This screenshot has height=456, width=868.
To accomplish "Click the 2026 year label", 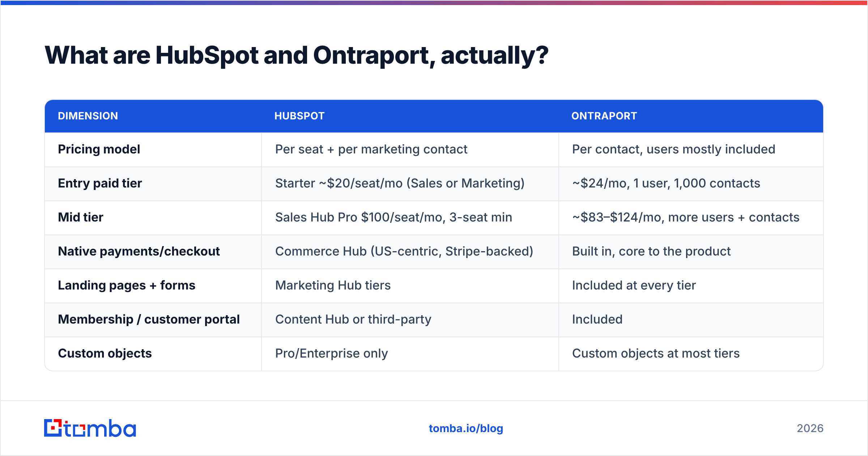I will (x=810, y=428).
